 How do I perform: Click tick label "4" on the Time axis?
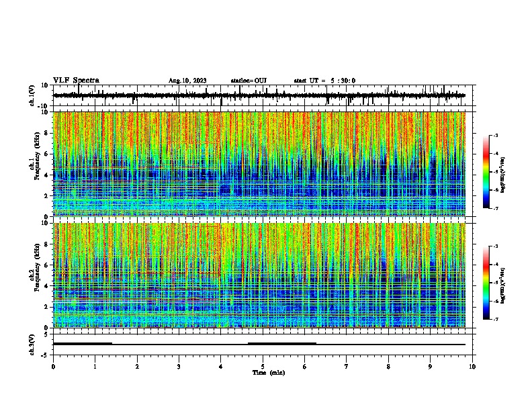(221, 367)
